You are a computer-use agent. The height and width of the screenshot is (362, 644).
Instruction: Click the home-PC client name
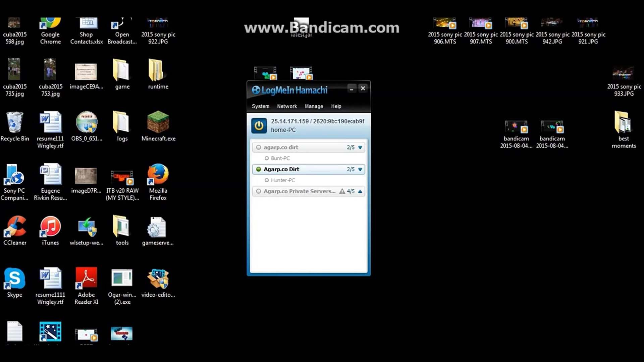pos(283,130)
